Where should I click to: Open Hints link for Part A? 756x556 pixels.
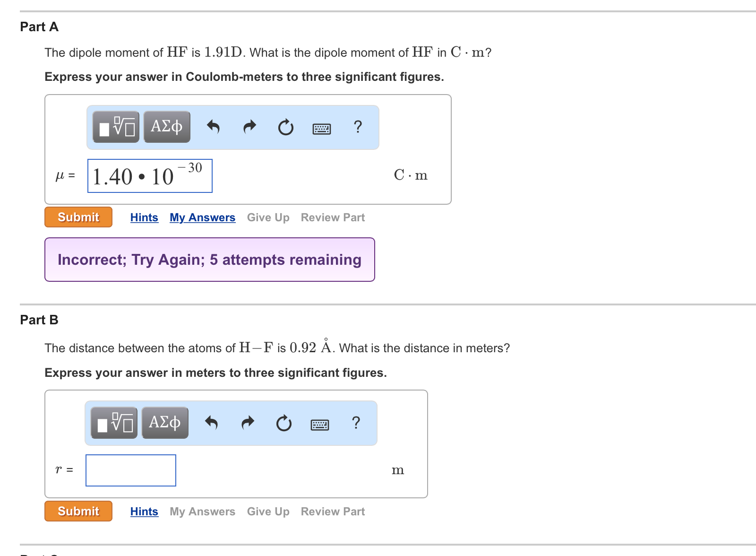click(x=144, y=217)
